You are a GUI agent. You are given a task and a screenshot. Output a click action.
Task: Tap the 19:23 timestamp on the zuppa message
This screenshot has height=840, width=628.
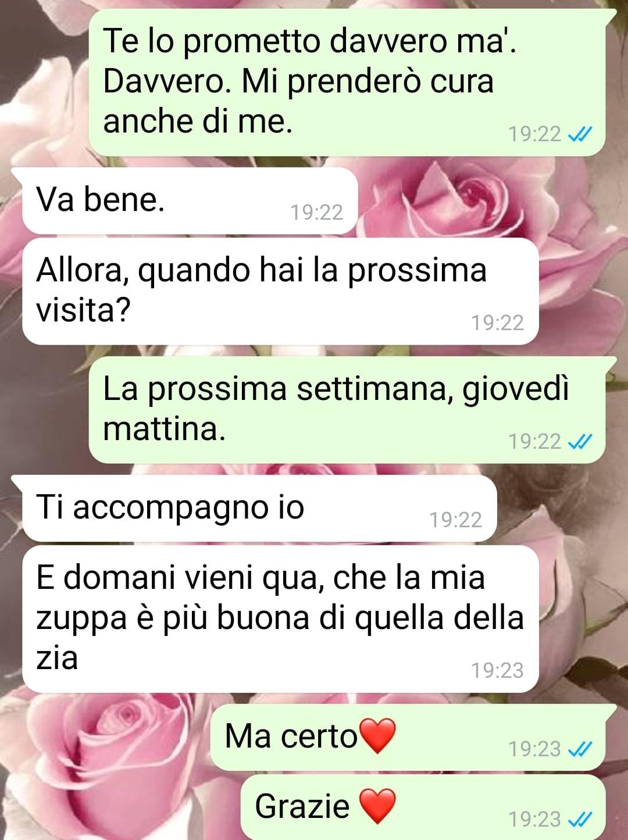tap(498, 671)
